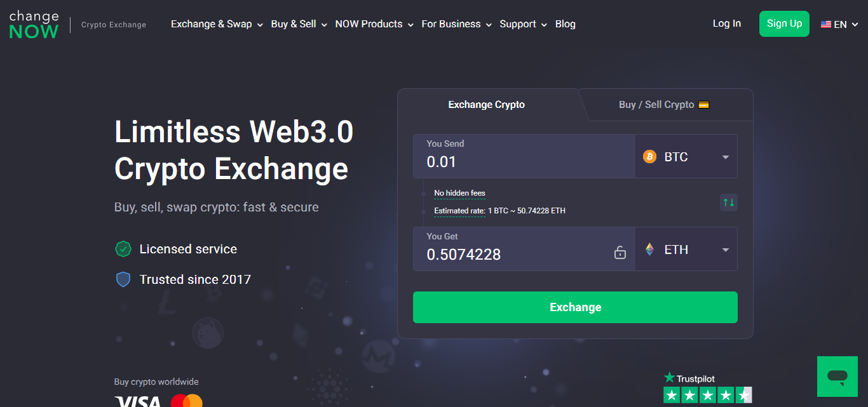
Task: Click the Ethereum diamond icon
Action: tap(649, 250)
